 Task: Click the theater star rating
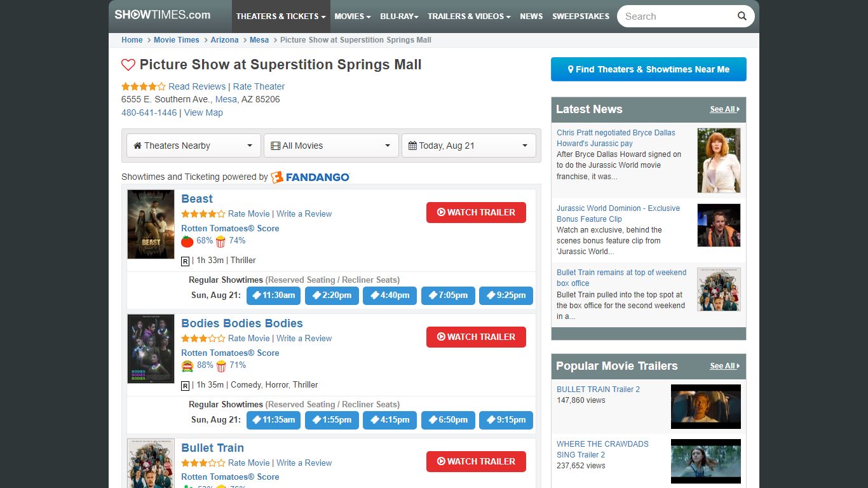tap(144, 86)
